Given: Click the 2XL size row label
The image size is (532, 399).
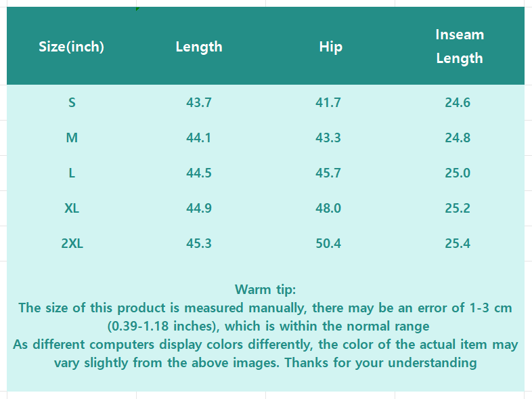Looking at the screenshot, I should point(72,244).
